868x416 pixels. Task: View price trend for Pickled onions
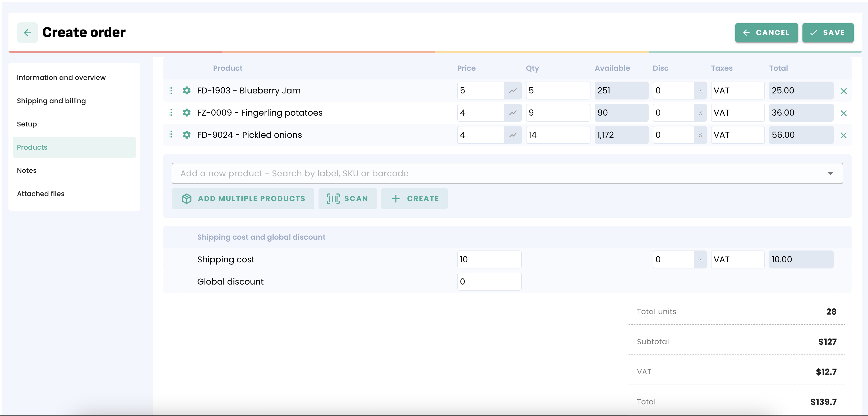coord(513,135)
